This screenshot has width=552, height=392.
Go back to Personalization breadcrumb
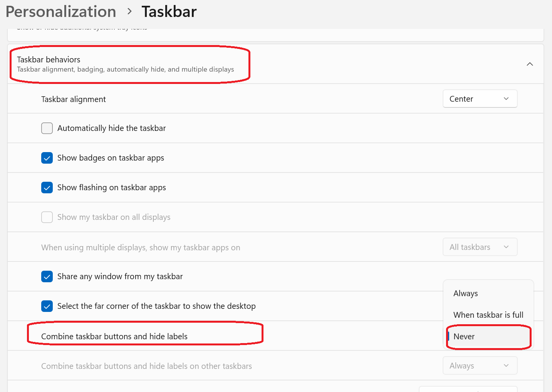pos(61,12)
